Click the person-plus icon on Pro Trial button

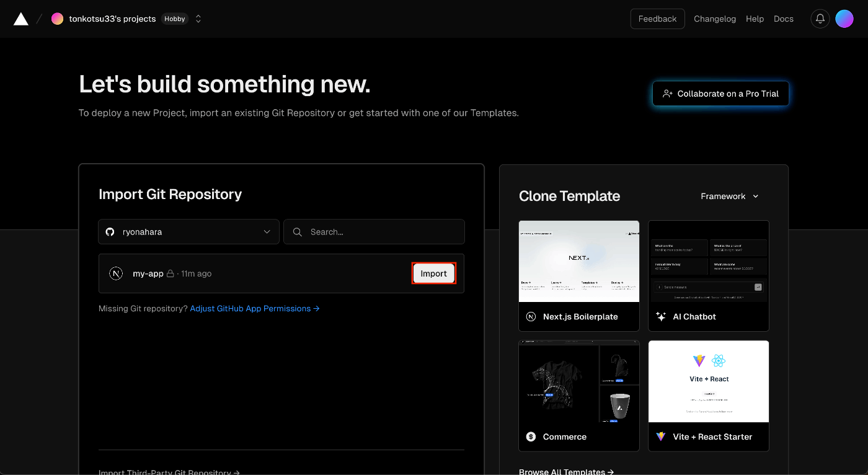click(x=668, y=94)
